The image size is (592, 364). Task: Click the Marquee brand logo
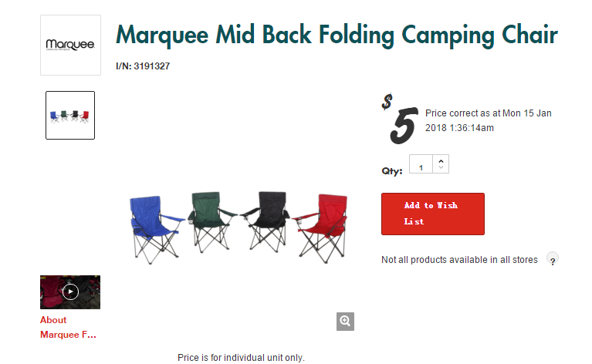(70, 45)
